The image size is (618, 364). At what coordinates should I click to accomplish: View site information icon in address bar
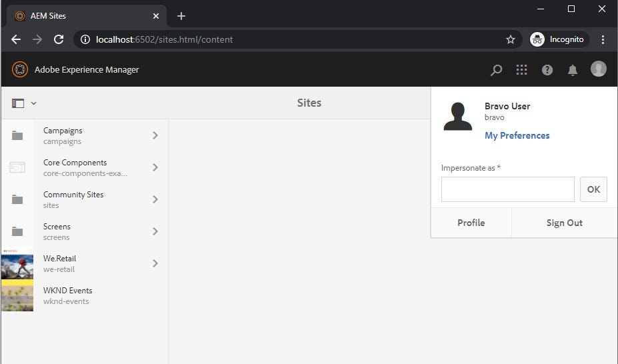click(85, 39)
